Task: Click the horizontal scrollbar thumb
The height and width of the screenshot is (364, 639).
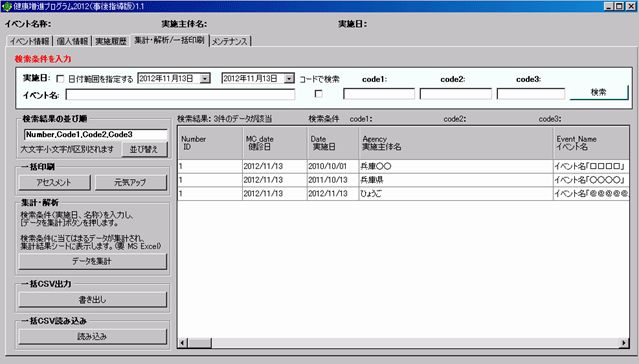Action: tap(199, 343)
